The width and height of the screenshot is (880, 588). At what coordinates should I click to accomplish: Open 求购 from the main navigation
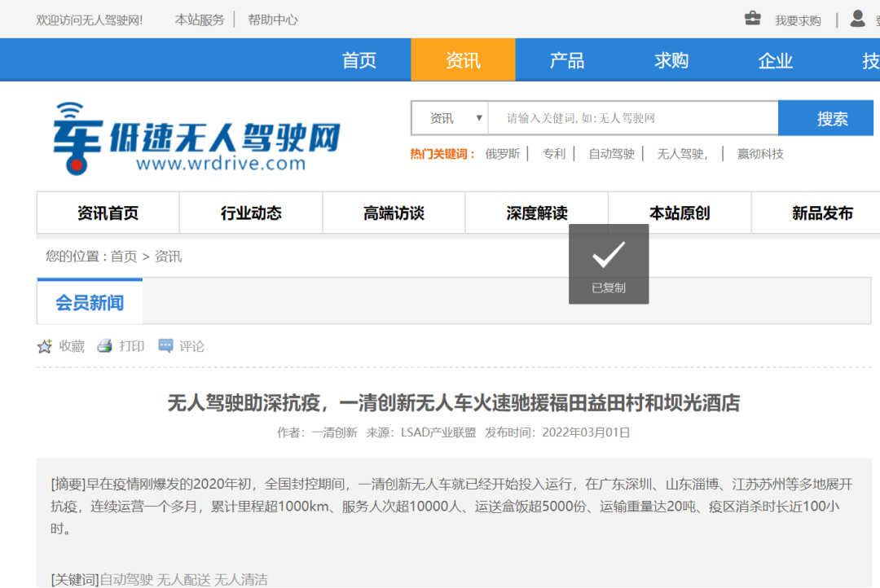pyautogui.click(x=671, y=60)
